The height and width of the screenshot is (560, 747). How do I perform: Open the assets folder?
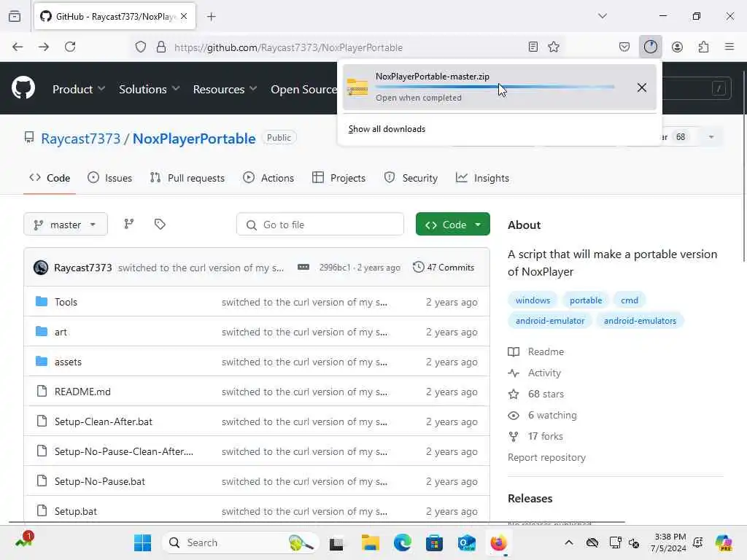[68, 362]
